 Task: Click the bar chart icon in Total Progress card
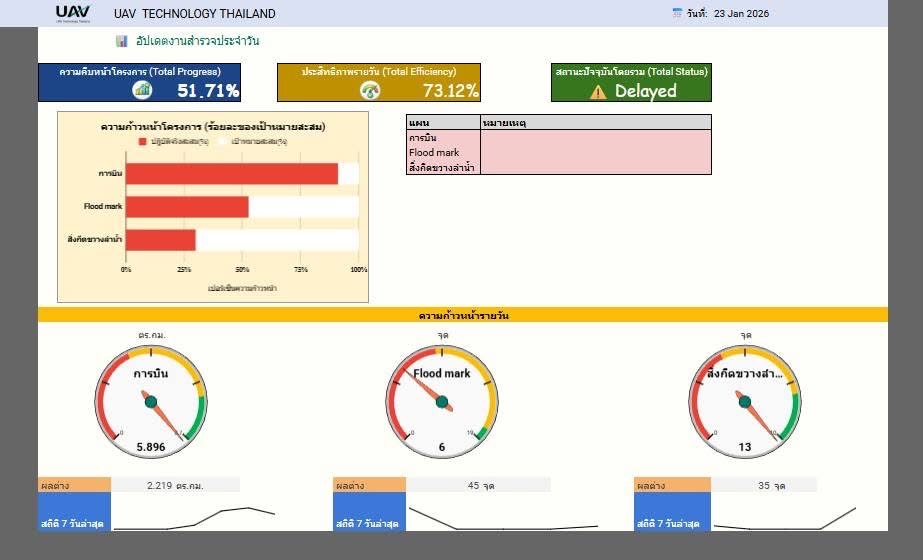[x=142, y=90]
